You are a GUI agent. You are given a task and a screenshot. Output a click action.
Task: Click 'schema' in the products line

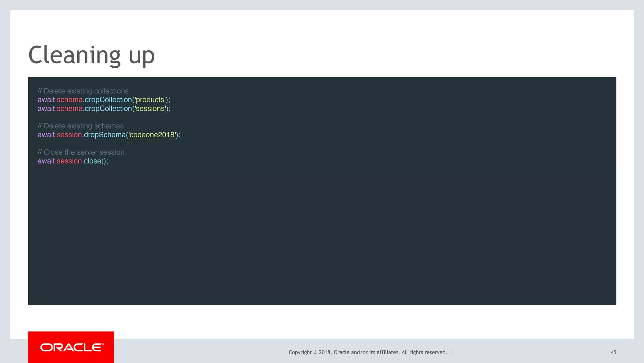click(69, 100)
